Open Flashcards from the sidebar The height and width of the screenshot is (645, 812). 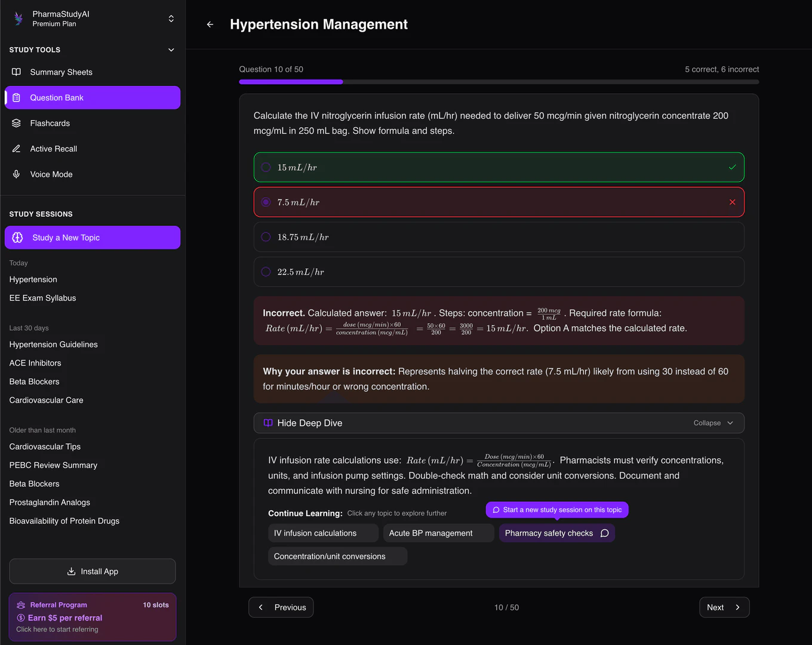pyautogui.click(x=50, y=123)
